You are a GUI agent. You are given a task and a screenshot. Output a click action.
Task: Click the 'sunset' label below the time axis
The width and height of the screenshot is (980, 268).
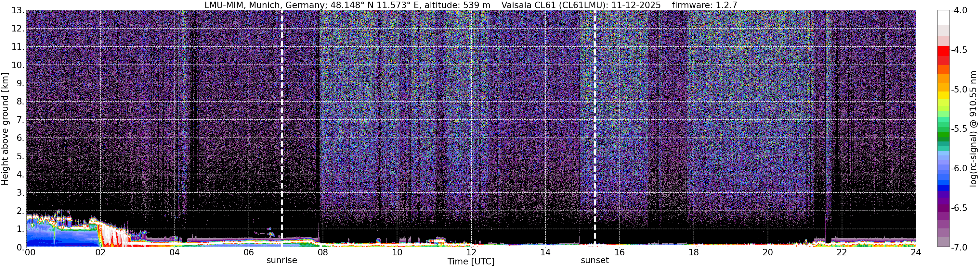coord(595,261)
